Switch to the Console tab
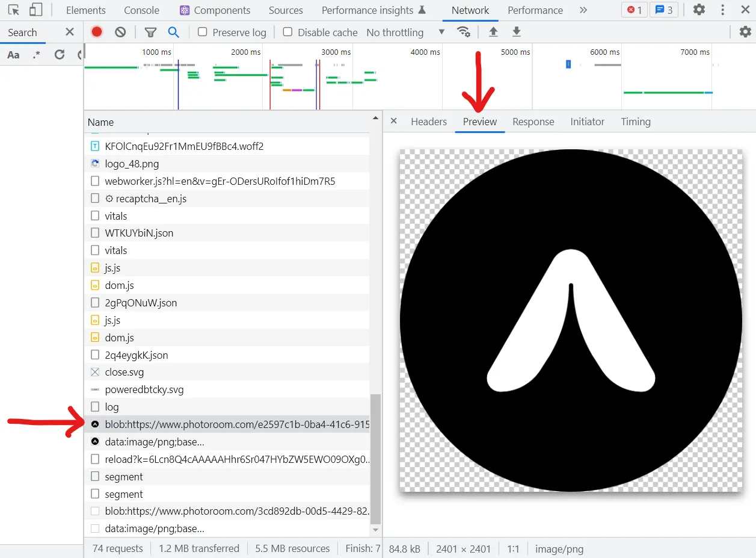 142,10
